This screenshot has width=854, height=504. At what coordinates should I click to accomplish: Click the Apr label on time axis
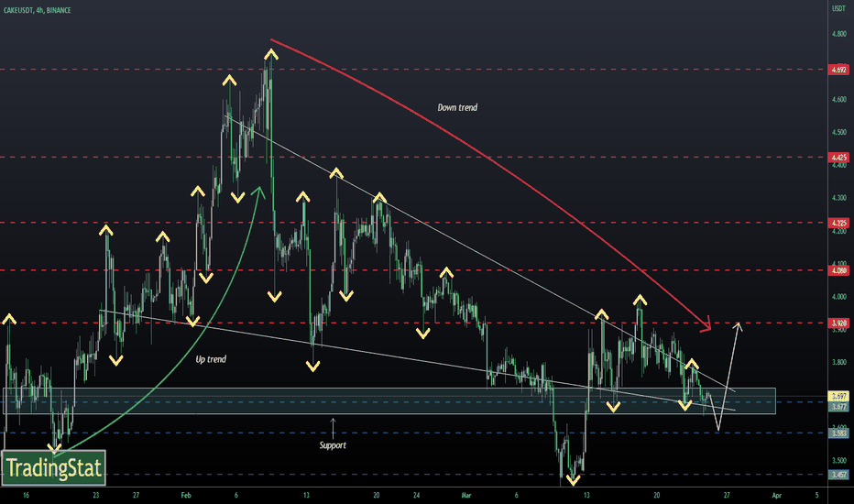pyautogui.click(x=777, y=495)
